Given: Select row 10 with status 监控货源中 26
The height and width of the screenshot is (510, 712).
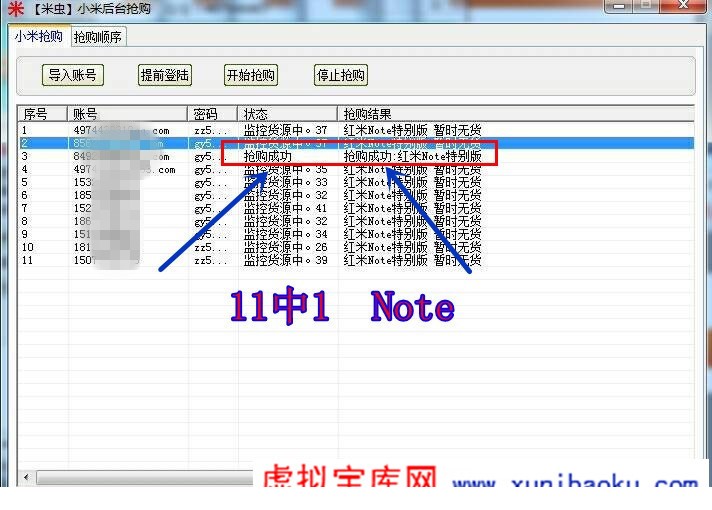Looking at the screenshot, I should click(x=356, y=248).
